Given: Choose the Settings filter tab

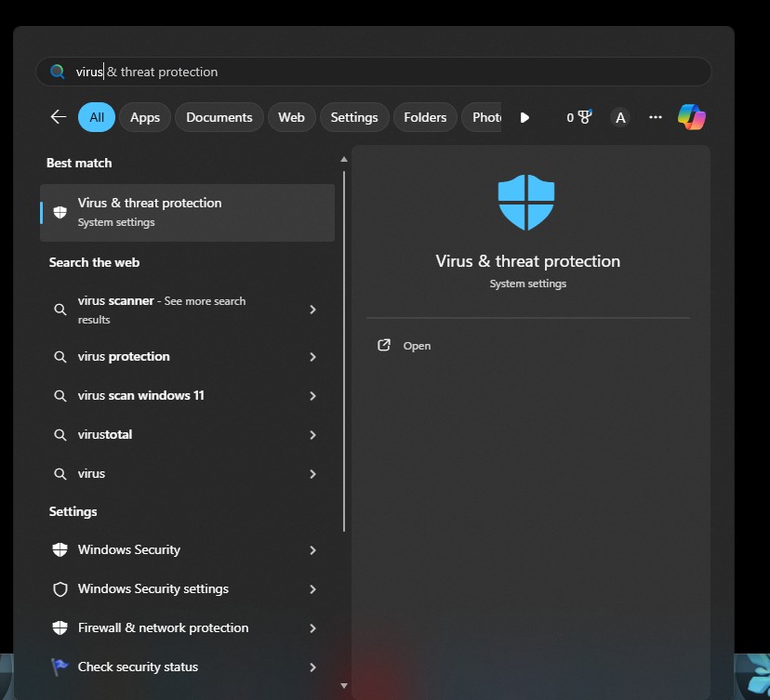Looking at the screenshot, I should pos(354,117).
